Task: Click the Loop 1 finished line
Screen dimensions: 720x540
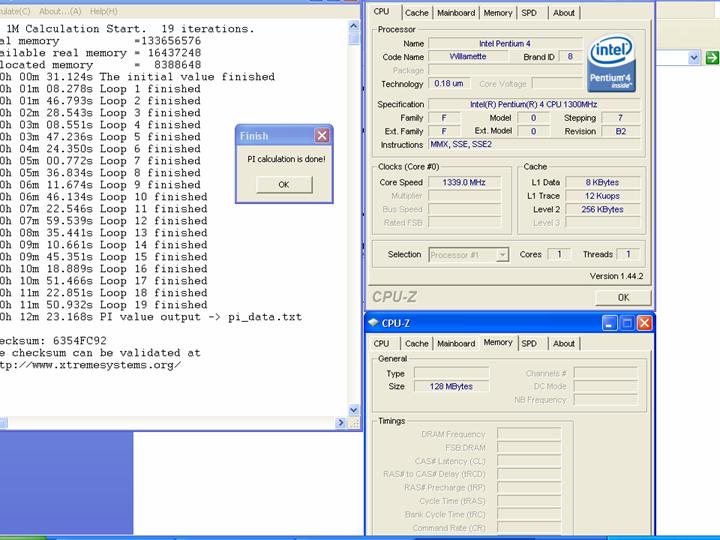Action: (100, 89)
